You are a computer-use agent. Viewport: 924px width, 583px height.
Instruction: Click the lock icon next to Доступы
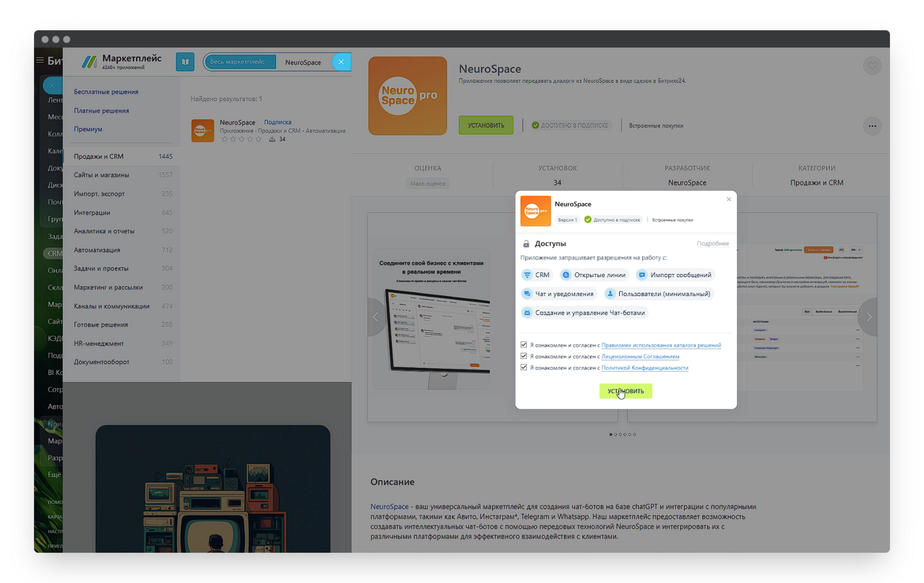click(x=526, y=244)
